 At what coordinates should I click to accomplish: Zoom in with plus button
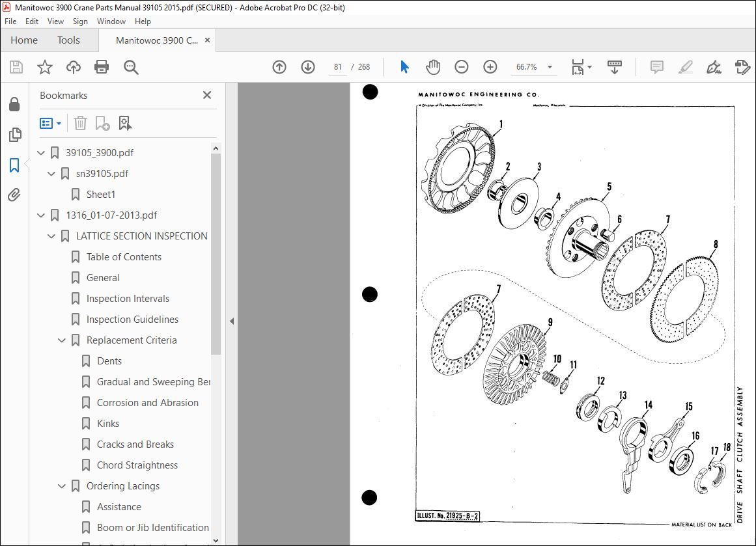point(490,67)
